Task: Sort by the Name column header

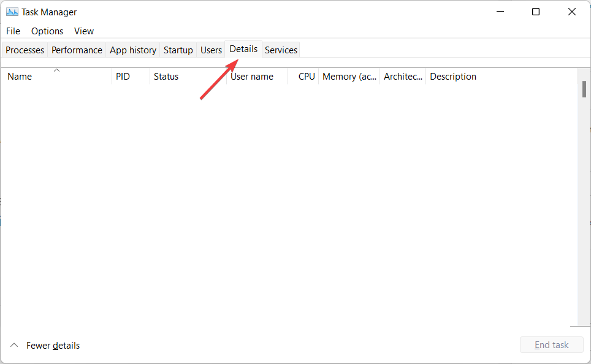Action: pyautogui.click(x=56, y=77)
